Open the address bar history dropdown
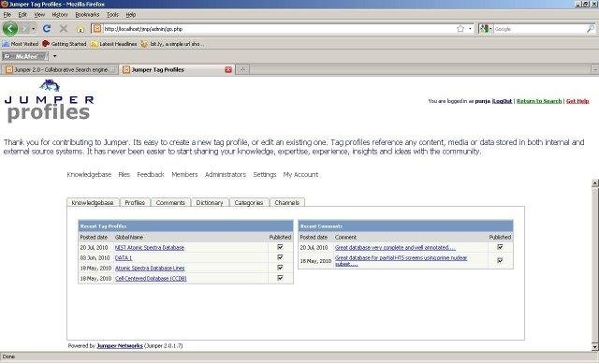Viewport: 599px width, 364px height. tap(470, 29)
